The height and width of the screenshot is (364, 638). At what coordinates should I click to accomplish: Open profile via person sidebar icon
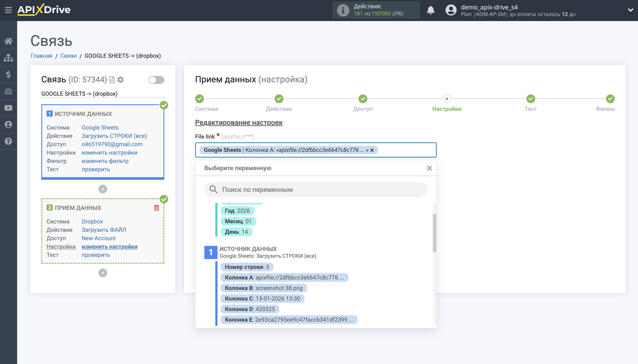8,124
